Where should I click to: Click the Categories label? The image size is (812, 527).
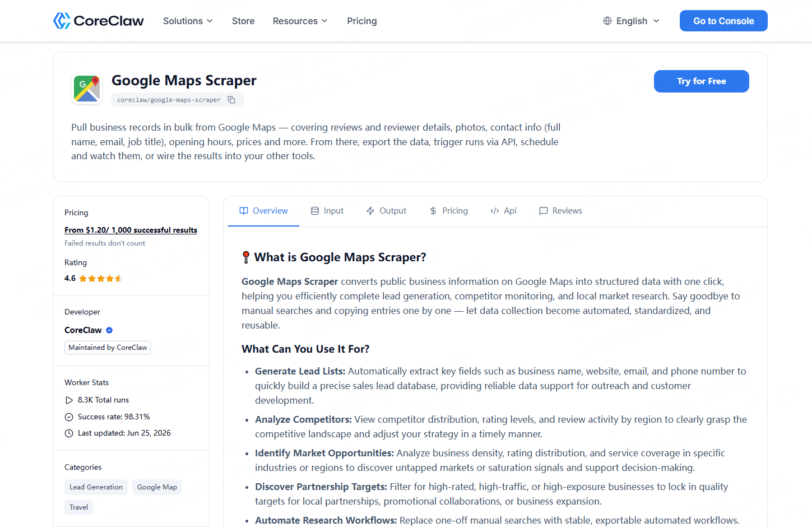click(83, 468)
